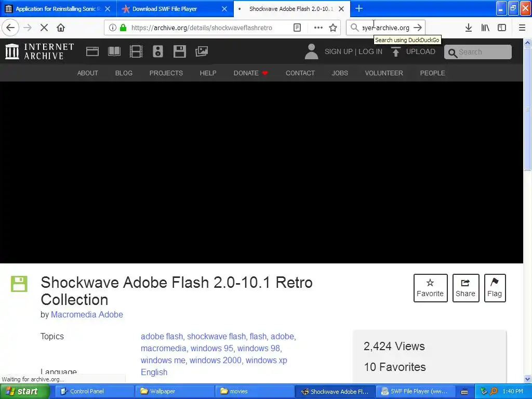Bookmark this page with the star icon
Screen dimensions: 532x399
tap(333, 28)
